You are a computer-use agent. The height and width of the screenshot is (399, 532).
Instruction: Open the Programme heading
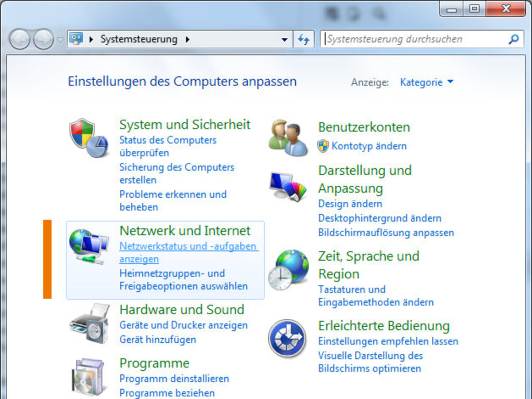[x=154, y=363]
